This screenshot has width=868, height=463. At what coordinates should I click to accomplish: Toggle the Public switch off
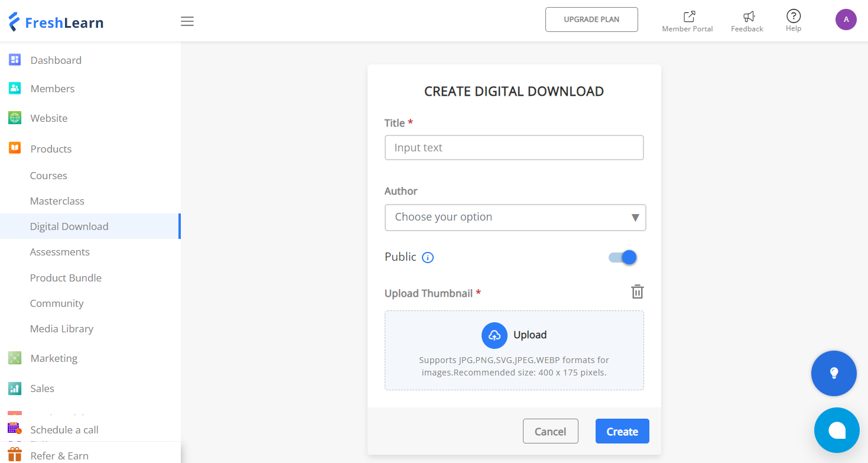pos(623,257)
